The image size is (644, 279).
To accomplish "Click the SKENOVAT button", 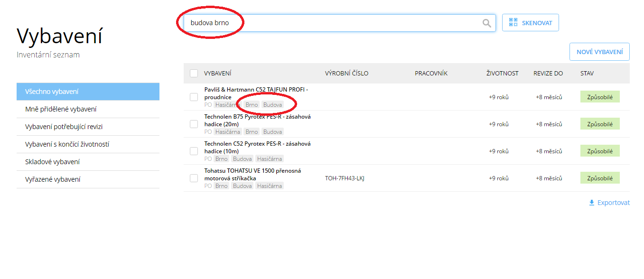I will [531, 23].
